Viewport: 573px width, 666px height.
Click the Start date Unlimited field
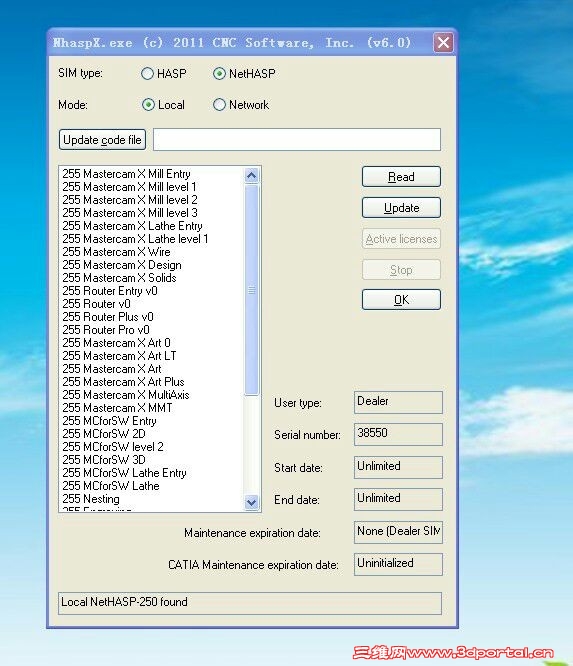pyautogui.click(x=398, y=467)
